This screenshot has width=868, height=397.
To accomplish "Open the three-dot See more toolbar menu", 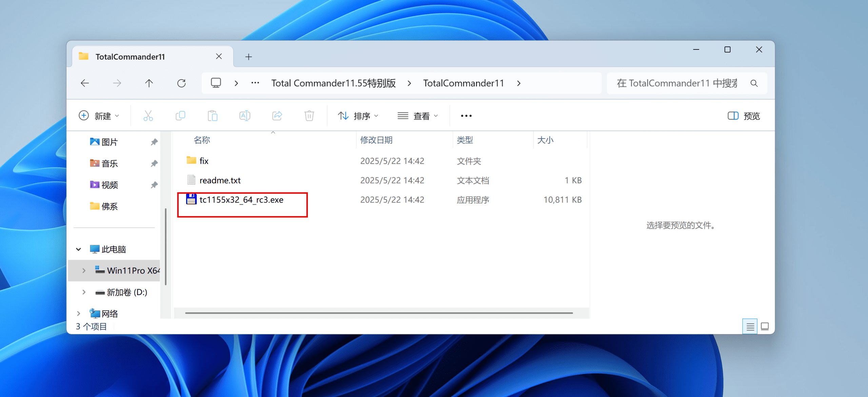I will pos(466,116).
